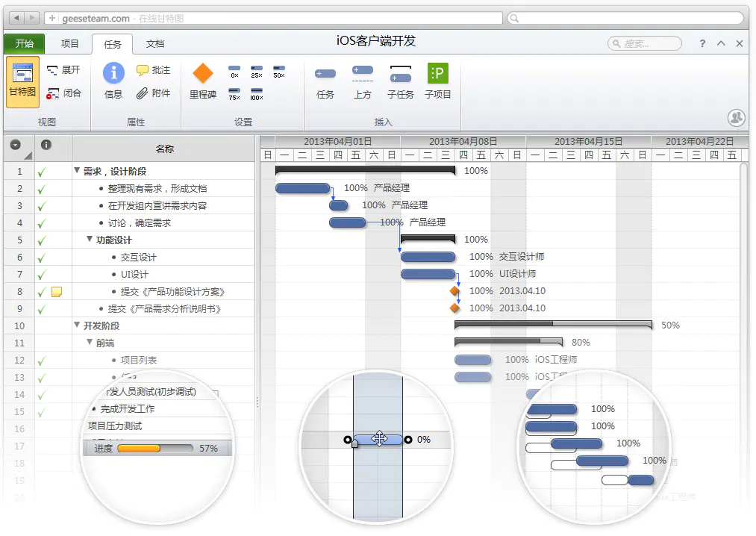Viewport: 756px width, 536px height.
Task: Click the 名称 column header
Action: 164,149
